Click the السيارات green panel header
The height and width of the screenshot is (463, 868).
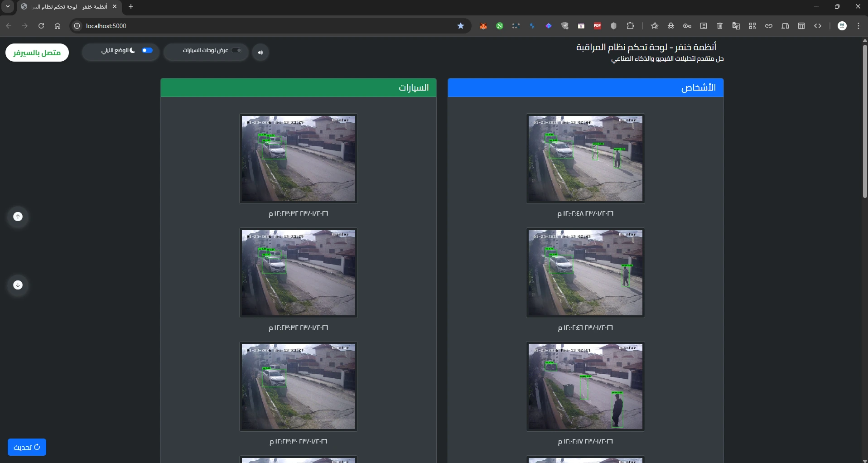pos(299,88)
